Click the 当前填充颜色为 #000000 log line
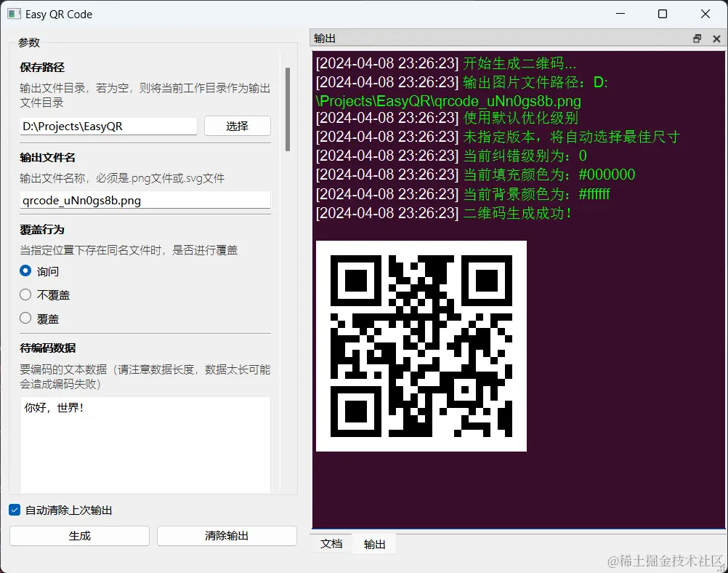 coord(475,175)
